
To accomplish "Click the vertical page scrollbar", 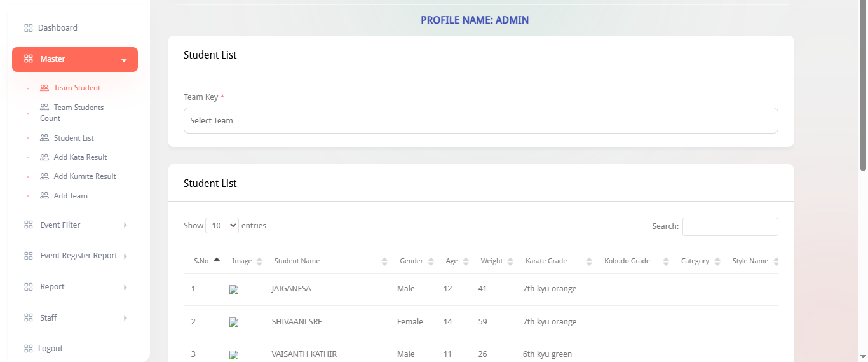I will pyautogui.click(x=863, y=89).
